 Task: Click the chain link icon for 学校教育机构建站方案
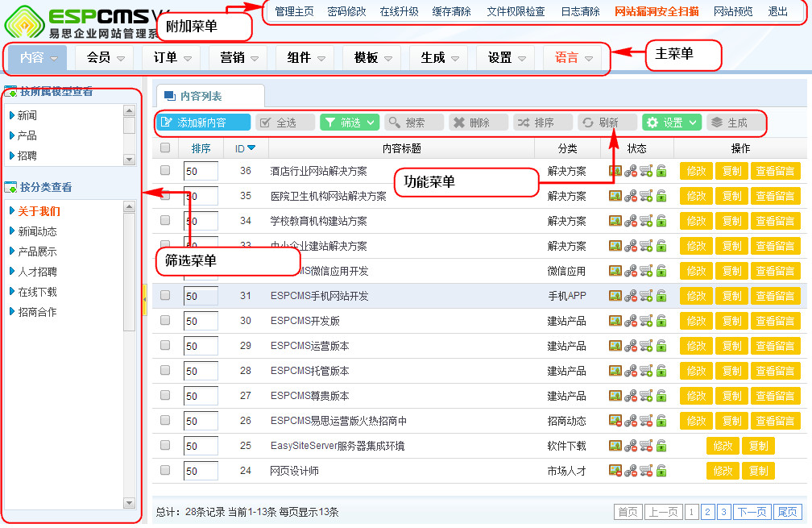point(631,221)
